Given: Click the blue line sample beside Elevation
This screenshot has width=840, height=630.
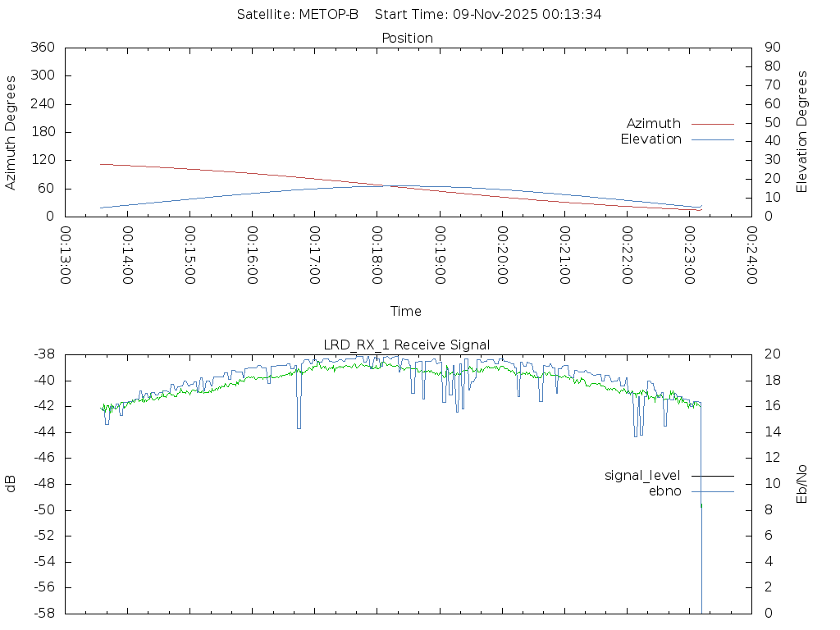Looking at the screenshot, I should click(712, 139).
